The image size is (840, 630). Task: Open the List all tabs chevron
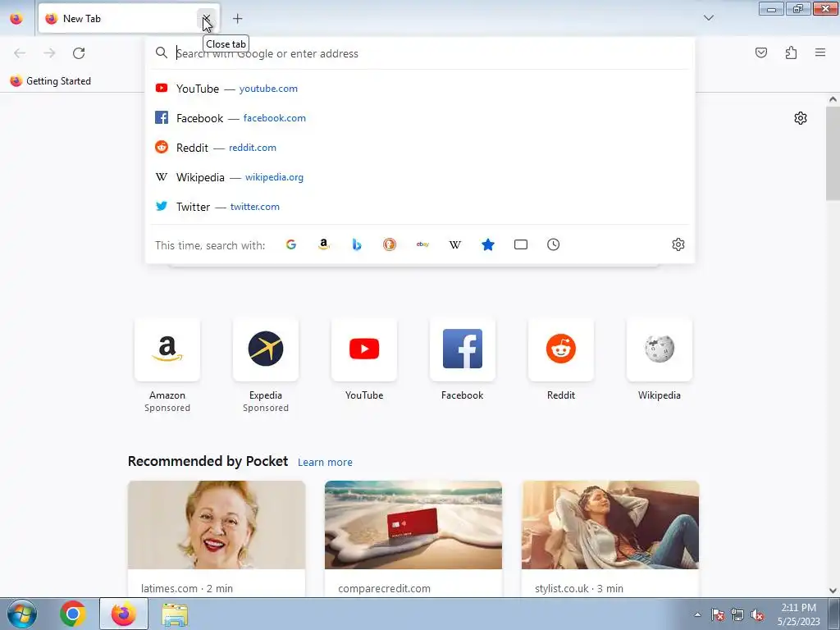[x=708, y=18]
